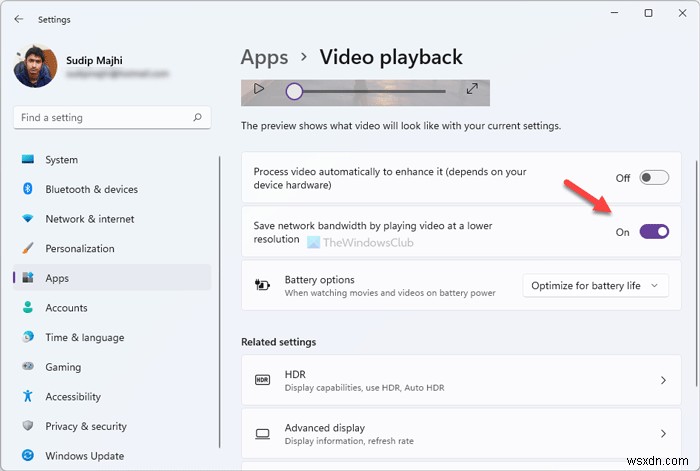Go to Bluetooth & devices
Screen dimensions: 700x471
(x=112, y=189)
